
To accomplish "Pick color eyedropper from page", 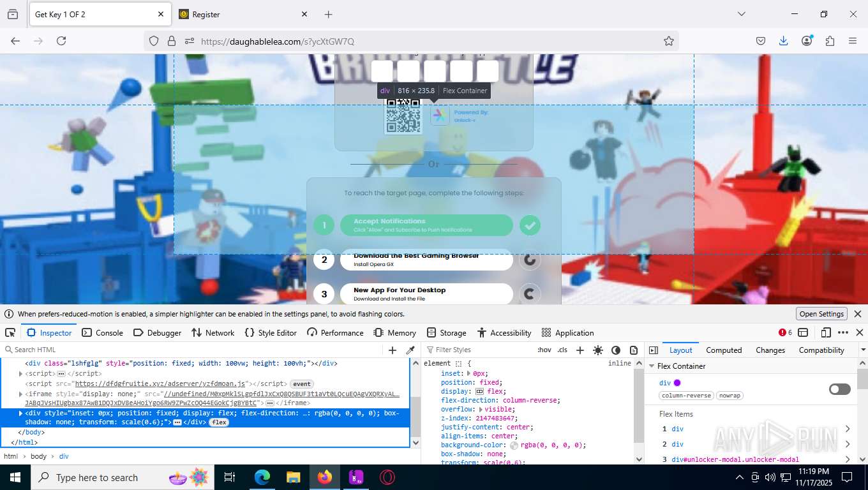I will [x=410, y=350].
